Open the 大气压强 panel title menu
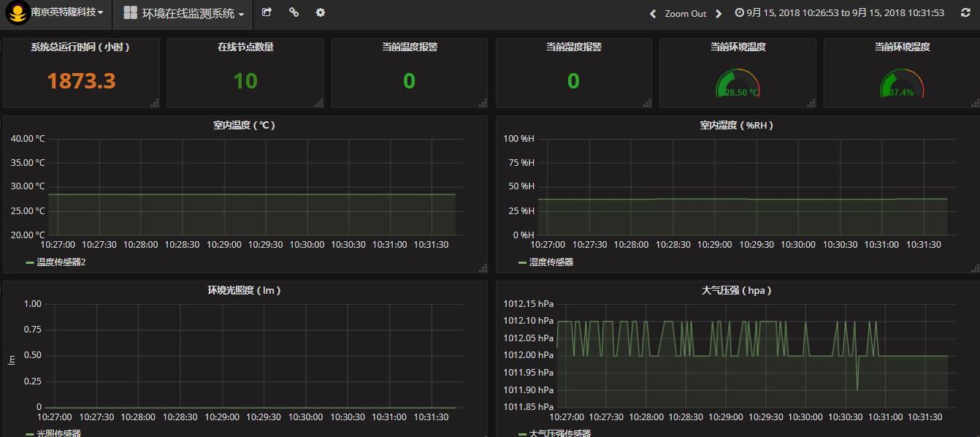This screenshot has width=980, height=437. 735,290
